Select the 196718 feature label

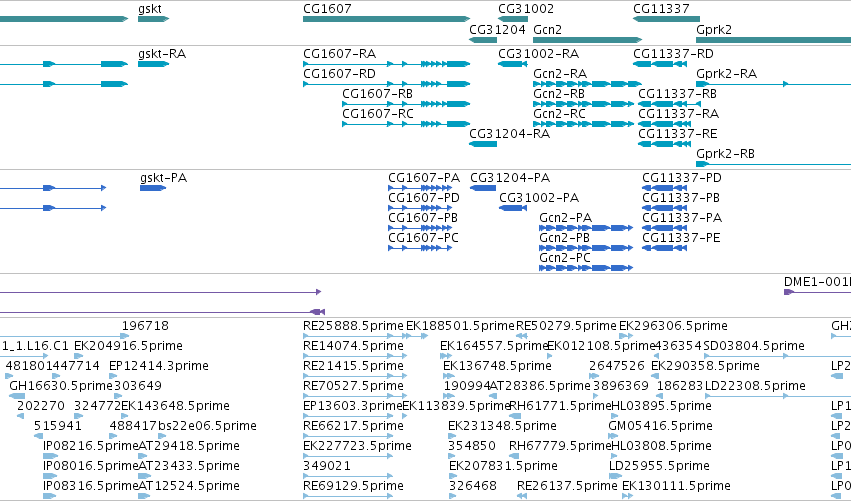click(x=145, y=326)
